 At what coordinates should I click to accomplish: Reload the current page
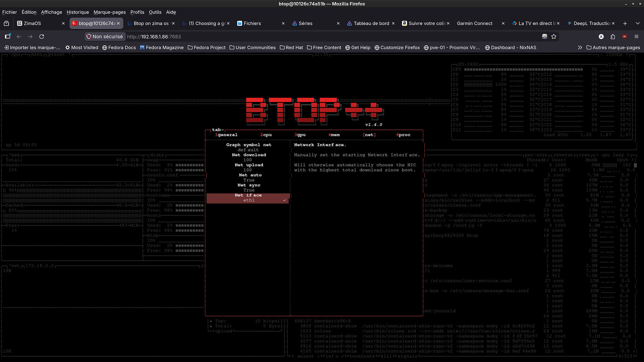click(42, 36)
